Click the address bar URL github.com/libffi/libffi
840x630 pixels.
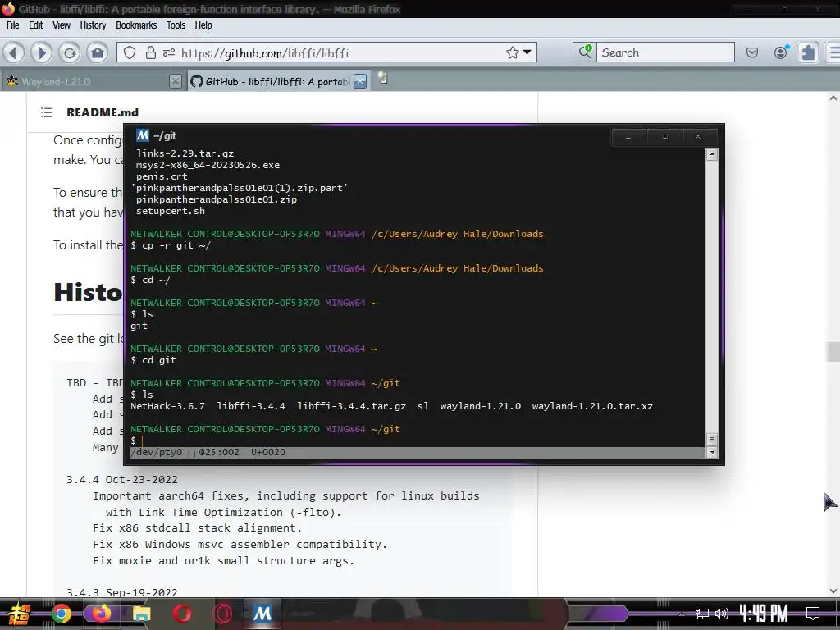tap(265, 52)
